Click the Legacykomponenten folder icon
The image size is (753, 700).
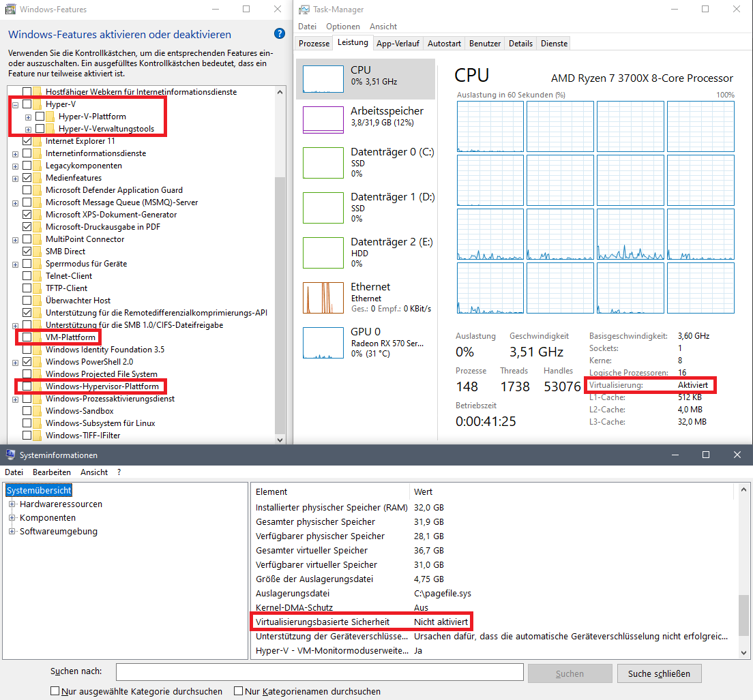tap(37, 166)
